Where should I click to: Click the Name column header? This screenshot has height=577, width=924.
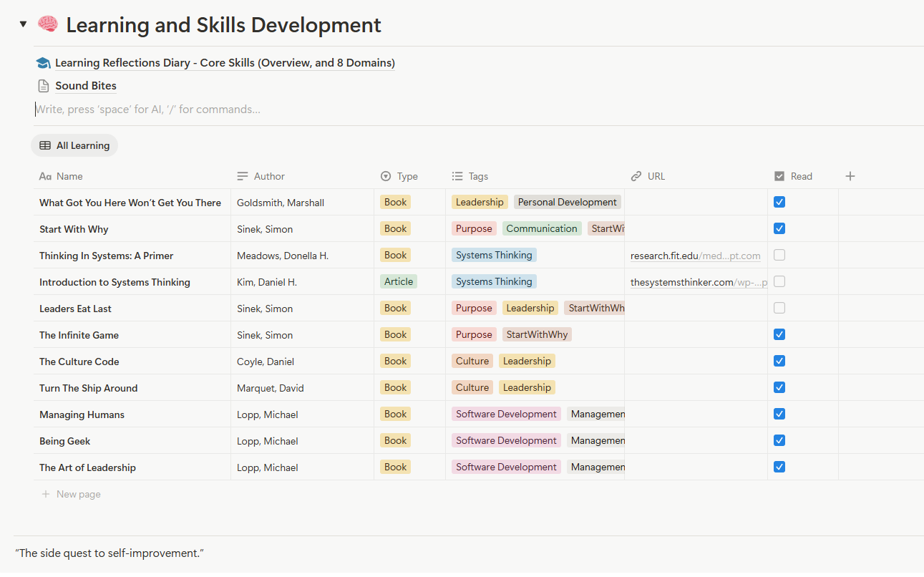click(69, 176)
